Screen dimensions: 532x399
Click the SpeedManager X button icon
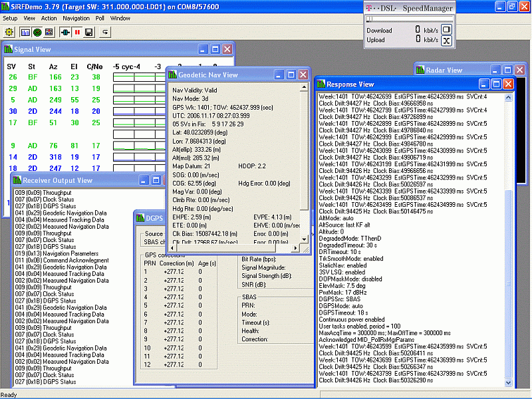coord(447,41)
